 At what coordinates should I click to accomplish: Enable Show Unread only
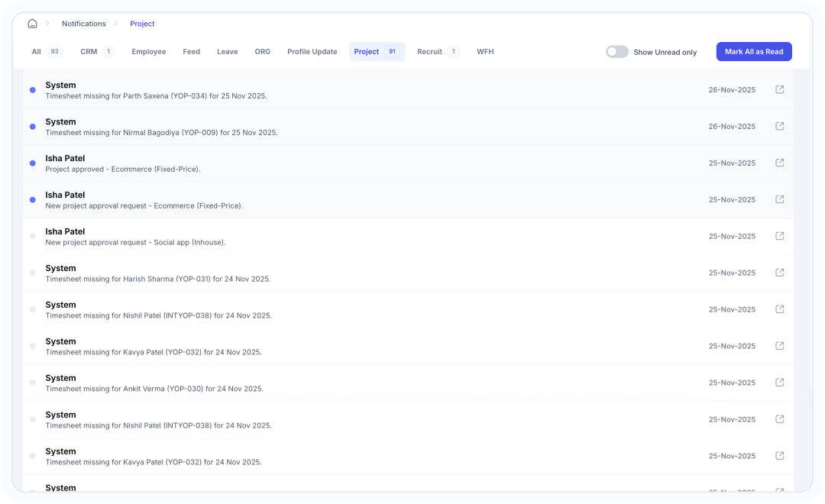point(616,51)
